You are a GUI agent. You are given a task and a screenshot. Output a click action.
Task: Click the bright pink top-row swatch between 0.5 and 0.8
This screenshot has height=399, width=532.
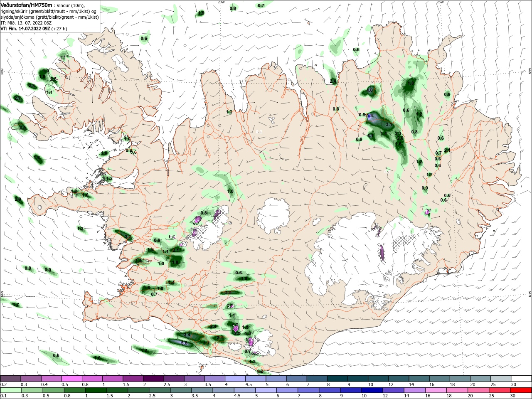pos(71,379)
